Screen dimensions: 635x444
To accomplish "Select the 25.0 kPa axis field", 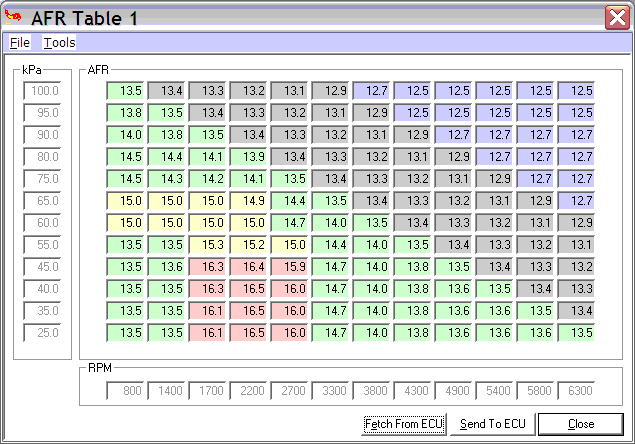I will 44,333.
